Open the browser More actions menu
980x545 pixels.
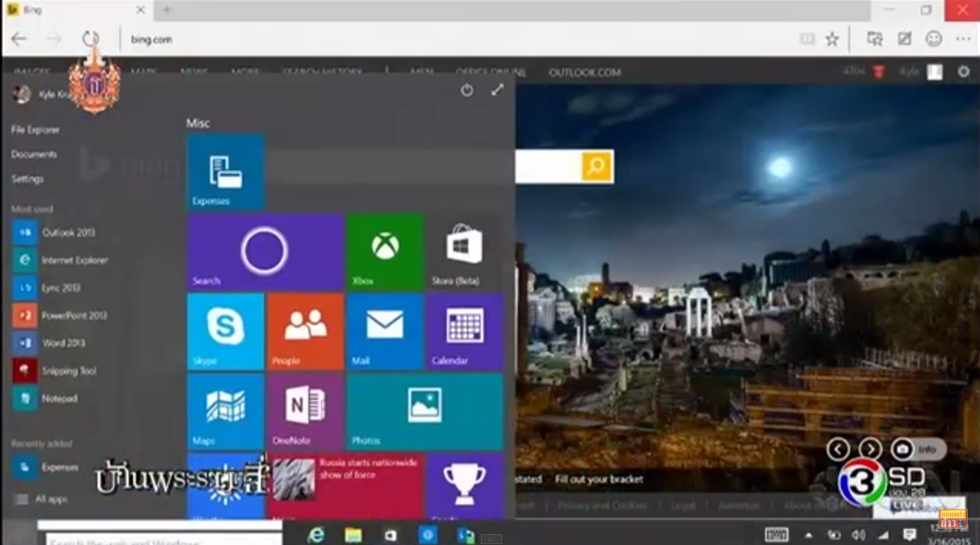[x=963, y=39]
